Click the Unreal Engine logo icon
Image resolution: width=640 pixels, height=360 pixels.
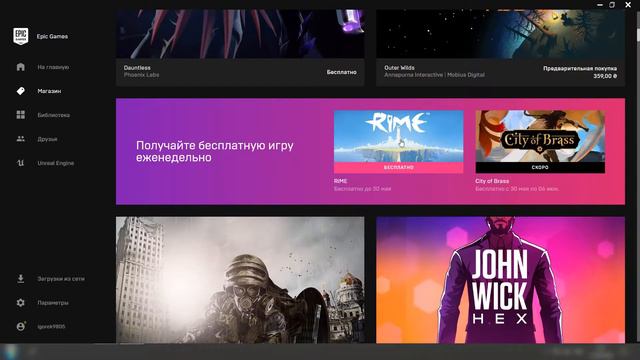pyautogui.click(x=20, y=163)
